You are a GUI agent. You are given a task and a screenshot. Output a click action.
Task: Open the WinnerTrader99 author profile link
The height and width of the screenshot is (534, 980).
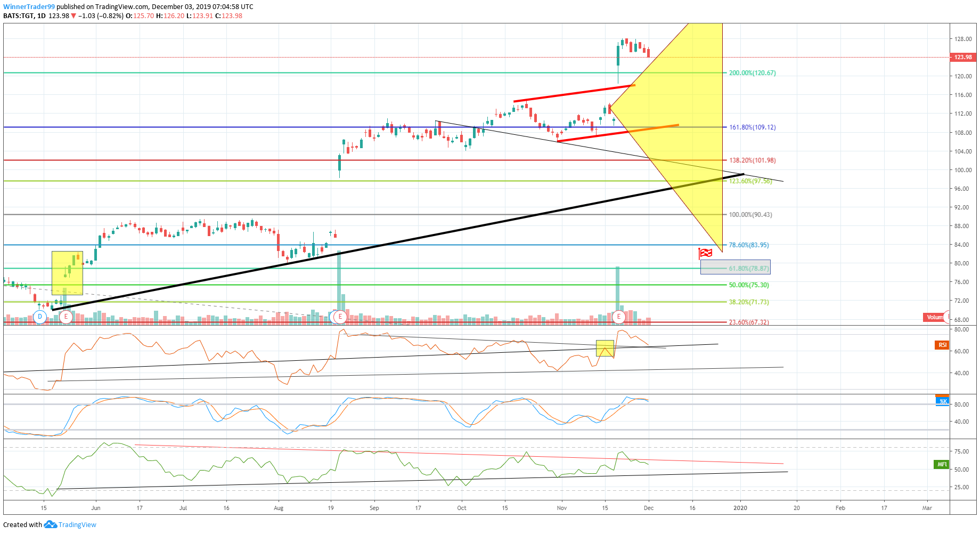coord(29,7)
